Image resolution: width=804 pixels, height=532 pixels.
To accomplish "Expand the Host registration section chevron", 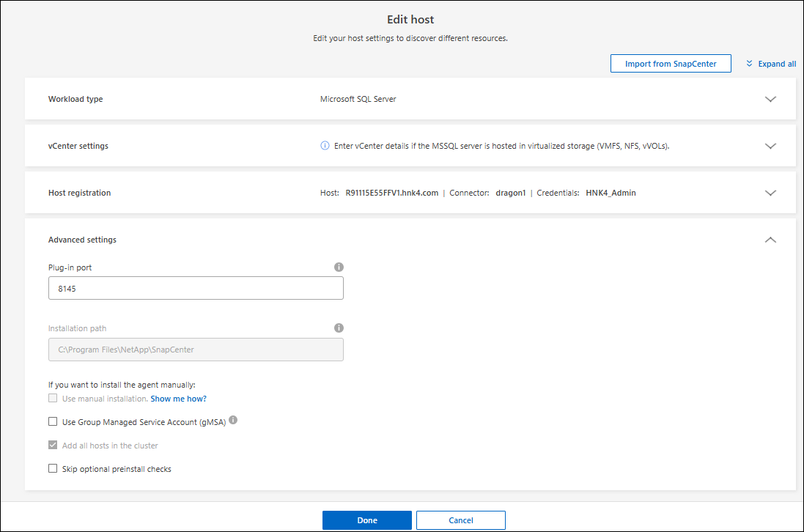I will pos(770,193).
